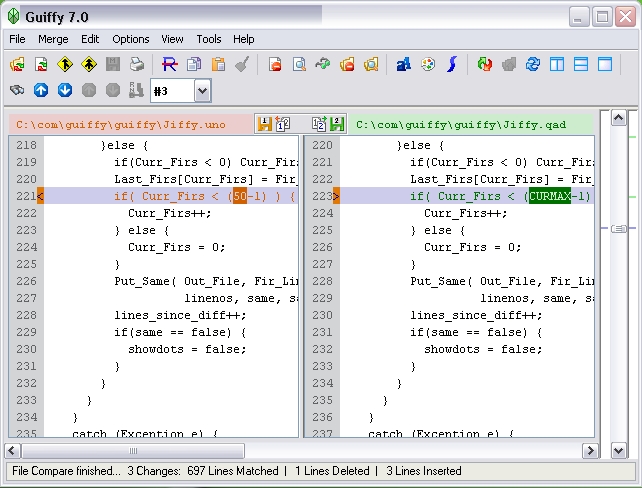Go to next change with blue down arrow
Viewport: 642px width, 488px height.
point(65,90)
